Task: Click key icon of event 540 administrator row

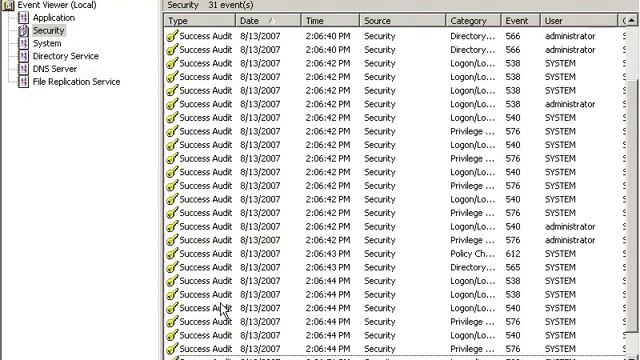Action: click(x=172, y=227)
